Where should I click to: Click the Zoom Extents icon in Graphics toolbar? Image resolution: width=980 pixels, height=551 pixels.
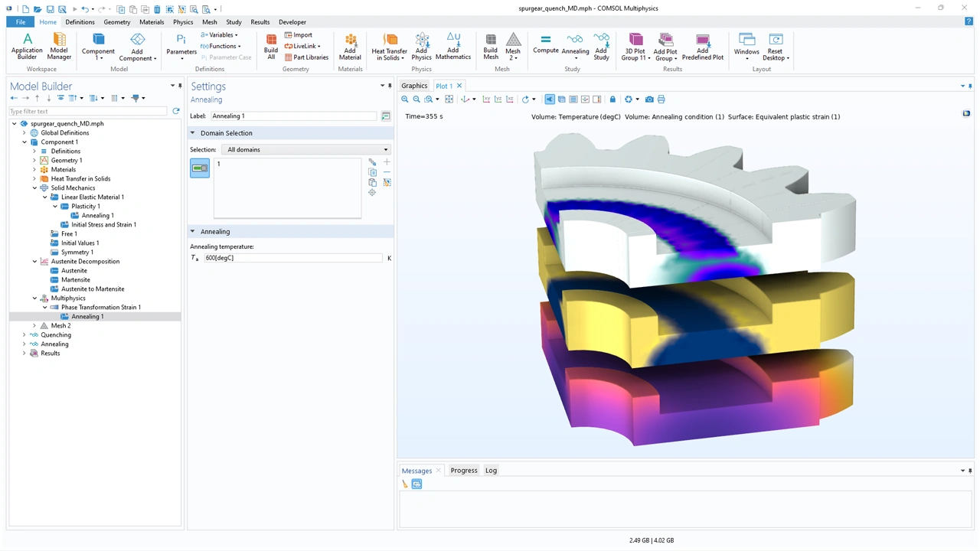tap(449, 99)
